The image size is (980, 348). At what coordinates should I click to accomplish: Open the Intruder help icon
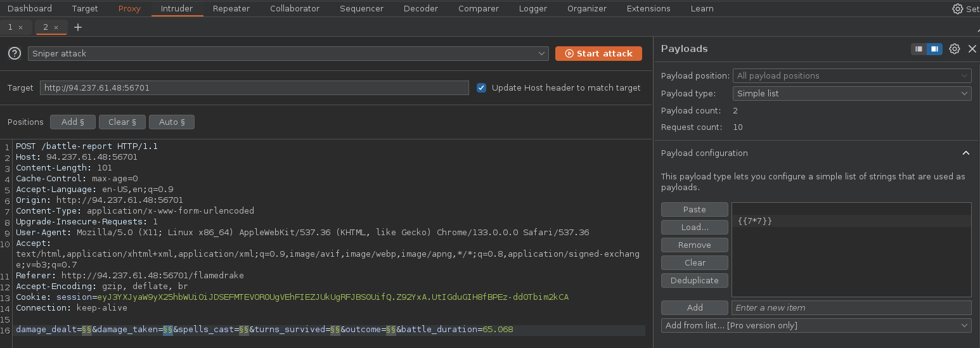point(14,54)
